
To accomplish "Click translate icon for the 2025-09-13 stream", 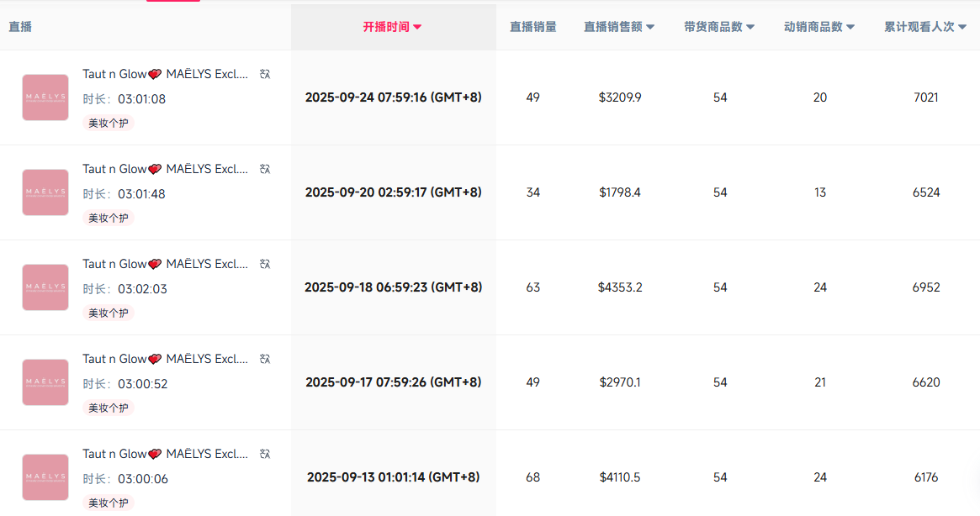I will pyautogui.click(x=265, y=454).
